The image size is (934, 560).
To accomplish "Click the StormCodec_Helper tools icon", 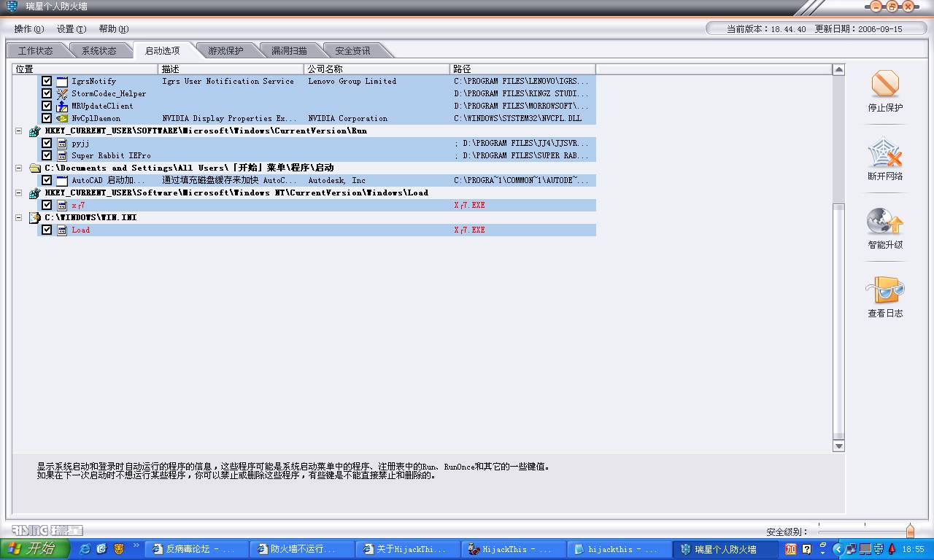I will 62,94.
